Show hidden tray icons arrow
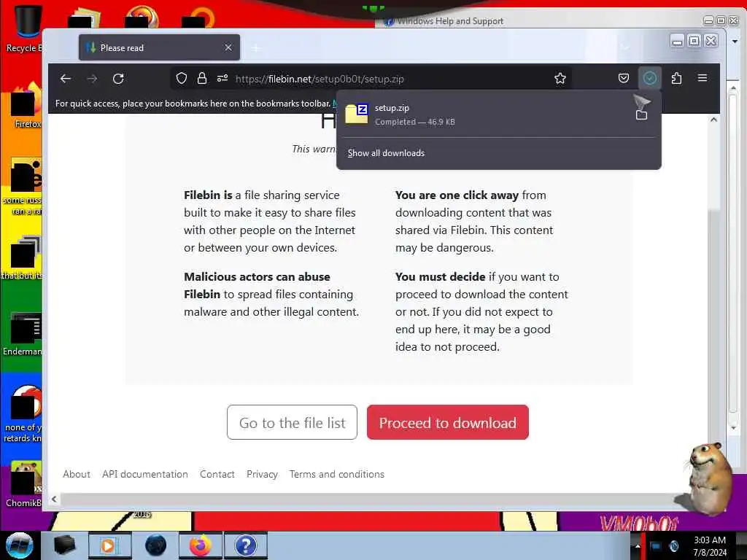 (638, 545)
